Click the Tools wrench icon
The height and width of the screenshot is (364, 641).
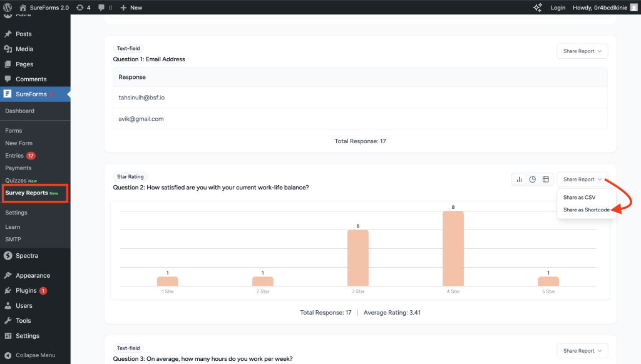click(8, 321)
